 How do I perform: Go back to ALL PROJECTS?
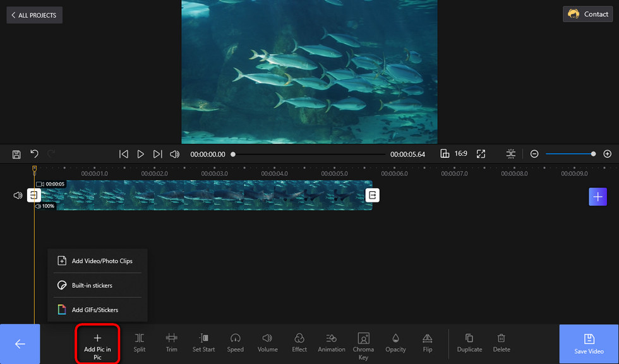[x=34, y=15]
